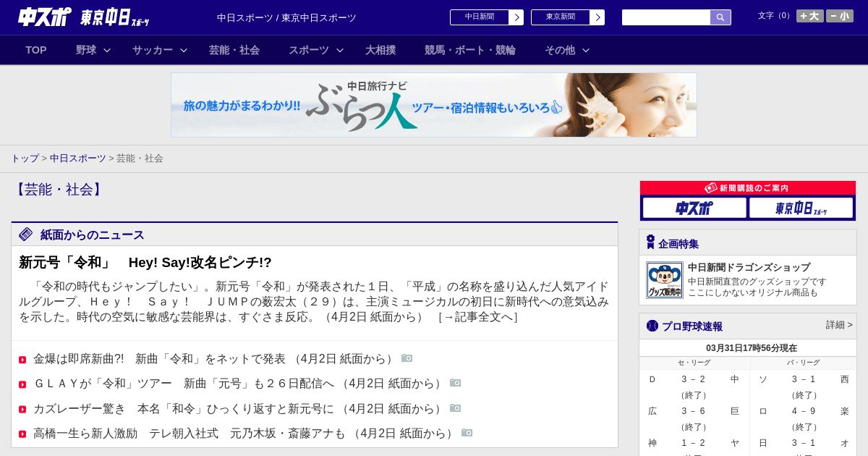
Task: Click the arrow beside 東京新聞
Action: point(597,17)
